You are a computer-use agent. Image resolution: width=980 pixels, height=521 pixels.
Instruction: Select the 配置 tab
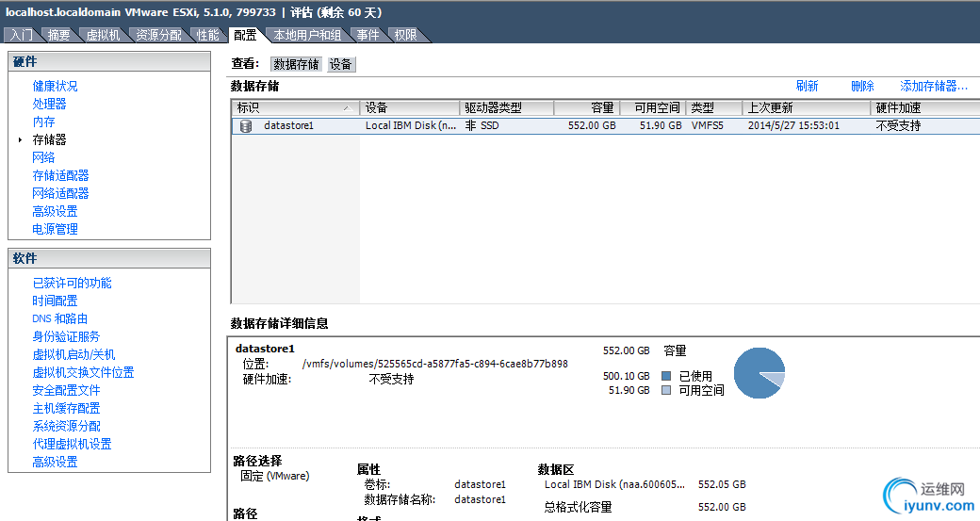point(245,35)
